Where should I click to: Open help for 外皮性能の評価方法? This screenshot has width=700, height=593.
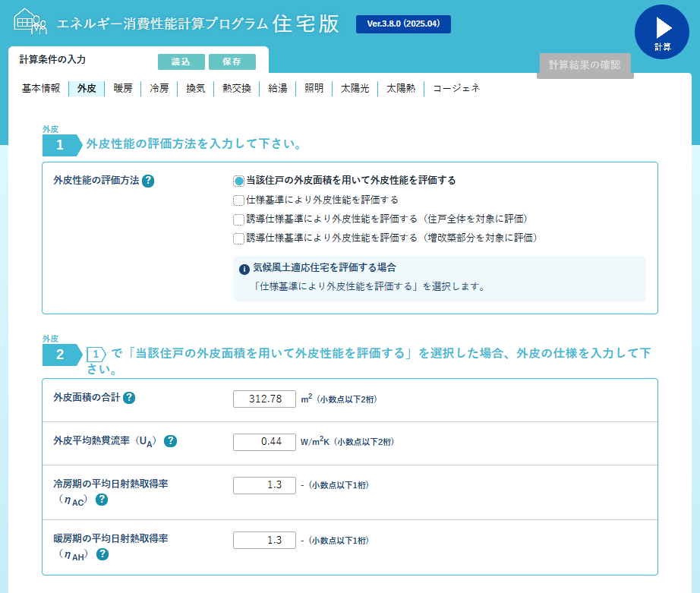click(x=148, y=181)
